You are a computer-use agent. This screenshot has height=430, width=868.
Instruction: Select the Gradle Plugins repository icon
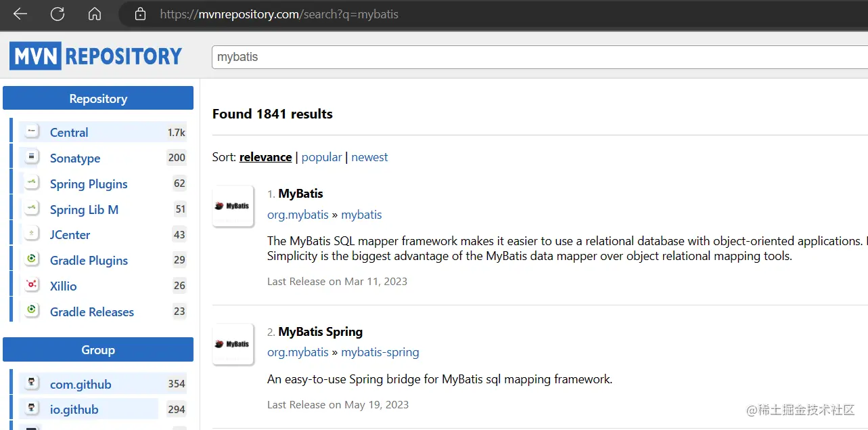(x=32, y=259)
